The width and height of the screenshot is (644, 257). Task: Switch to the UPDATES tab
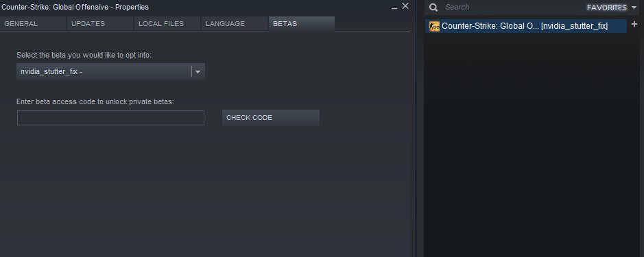click(100, 24)
